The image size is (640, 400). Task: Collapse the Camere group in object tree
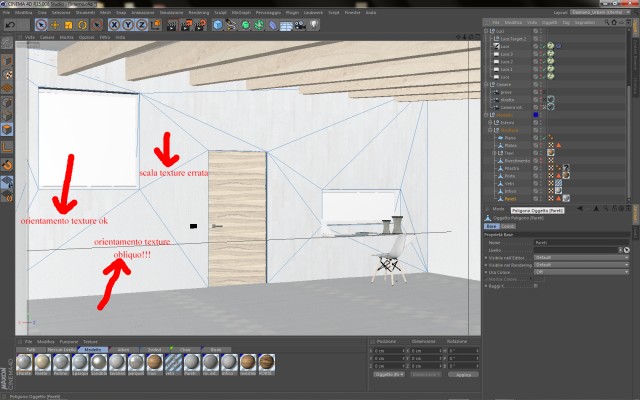click(x=487, y=84)
